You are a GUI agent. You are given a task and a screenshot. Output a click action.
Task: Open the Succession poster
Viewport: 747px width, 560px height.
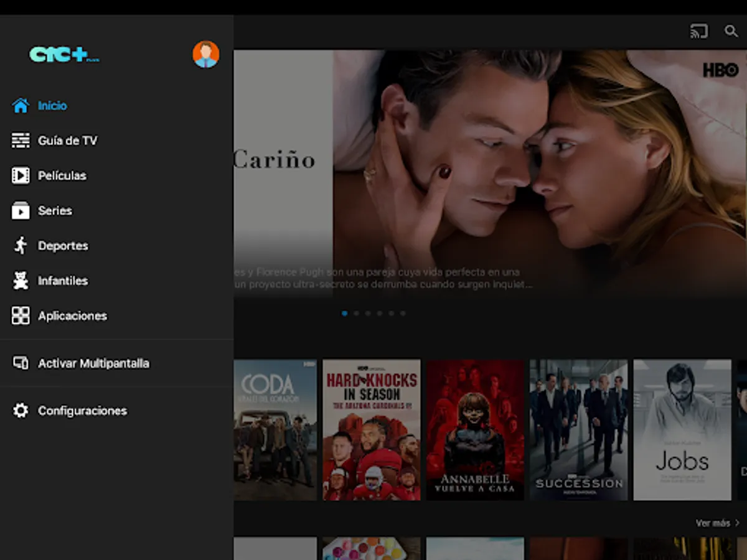point(579,430)
